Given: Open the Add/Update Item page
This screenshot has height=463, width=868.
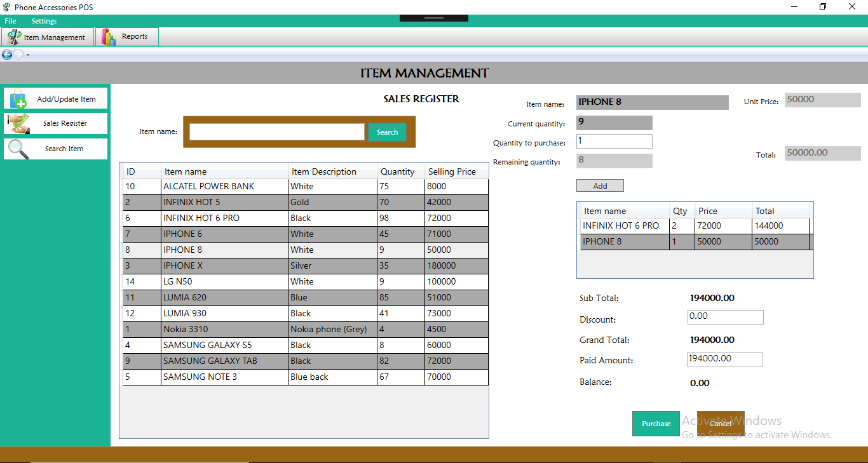Looking at the screenshot, I should (56, 98).
